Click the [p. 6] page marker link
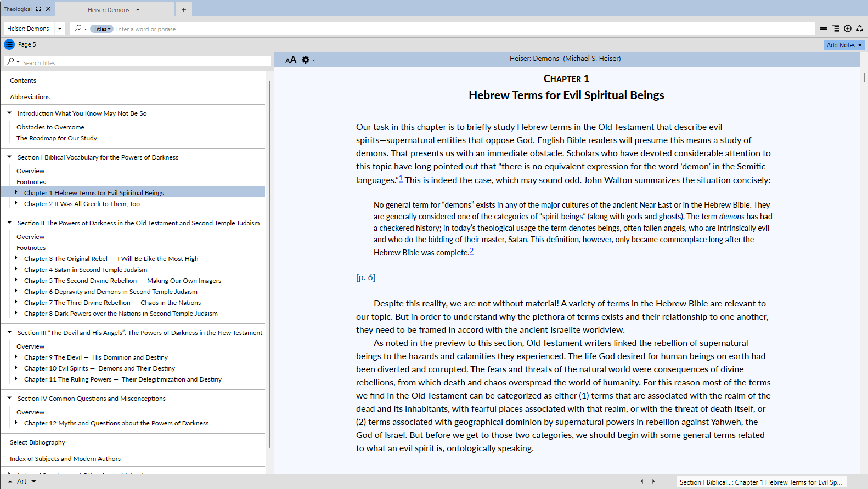 (365, 277)
